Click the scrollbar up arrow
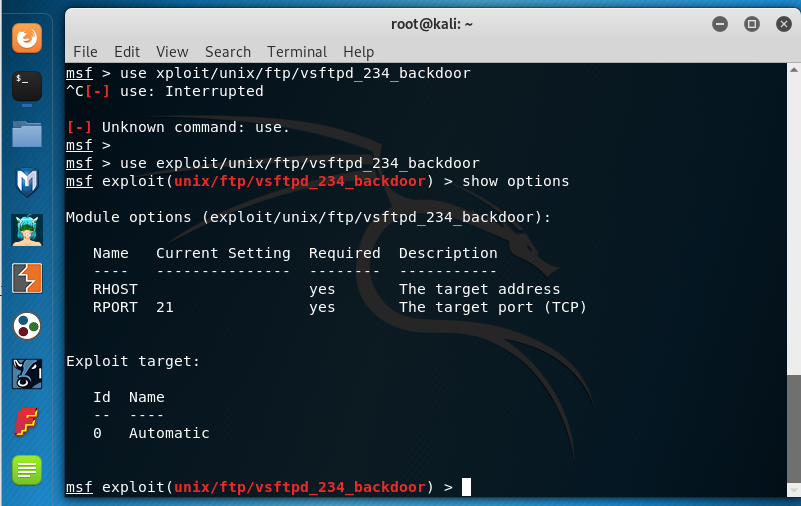 [793, 70]
